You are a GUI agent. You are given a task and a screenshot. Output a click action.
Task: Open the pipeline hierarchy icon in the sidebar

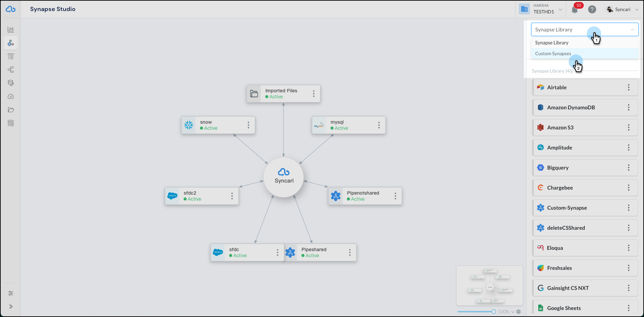[11, 70]
